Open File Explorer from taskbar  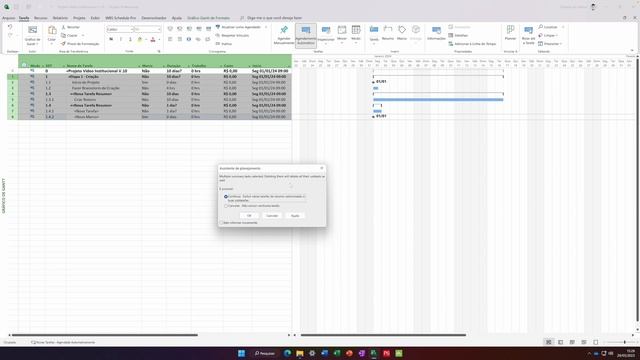point(300,353)
